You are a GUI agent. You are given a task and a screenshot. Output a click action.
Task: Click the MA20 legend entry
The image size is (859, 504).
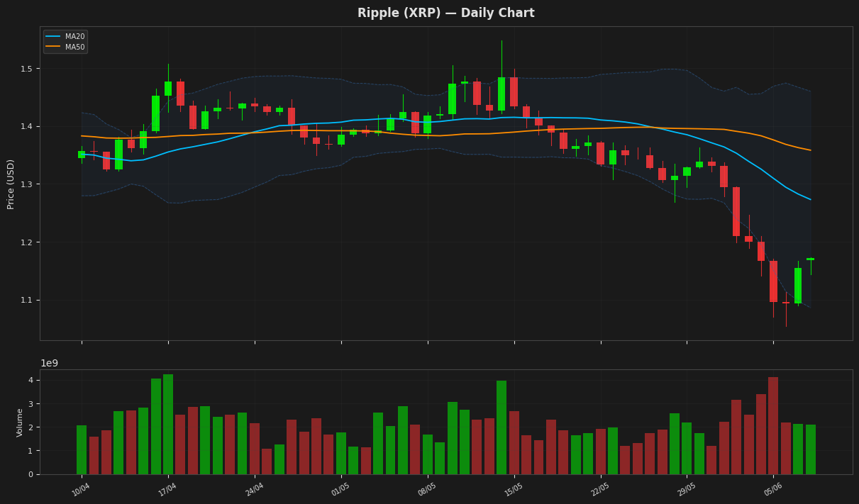click(65, 37)
